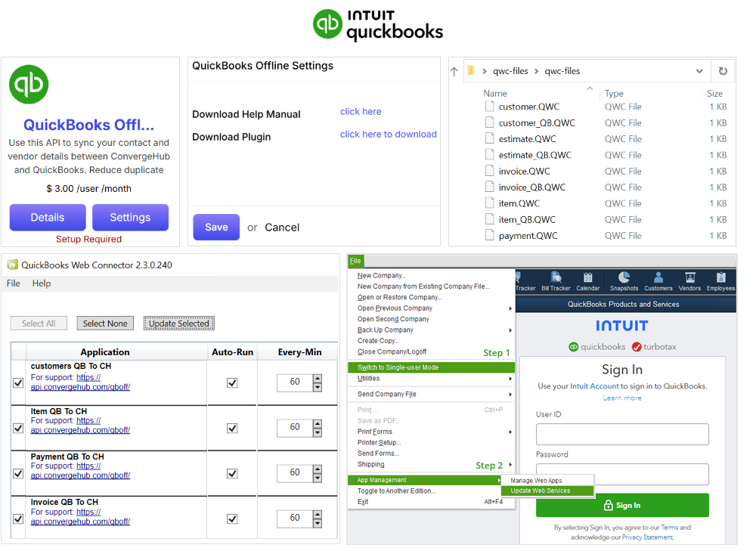756x551 pixels.
Task: Select the item.QWC file icon
Action: click(489, 203)
